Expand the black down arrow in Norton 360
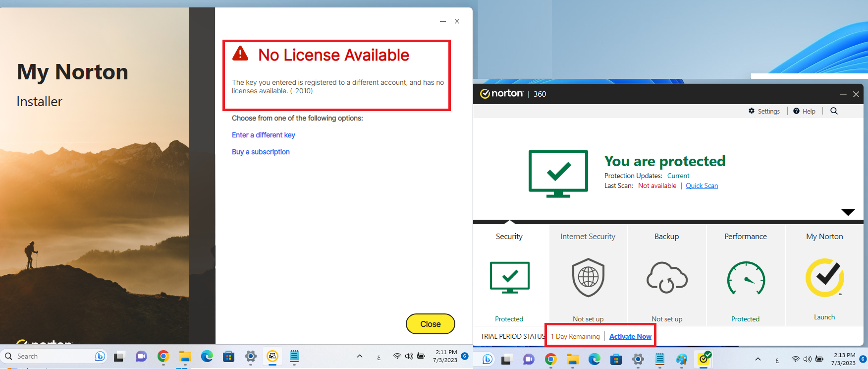The height and width of the screenshot is (369, 868). point(848,212)
